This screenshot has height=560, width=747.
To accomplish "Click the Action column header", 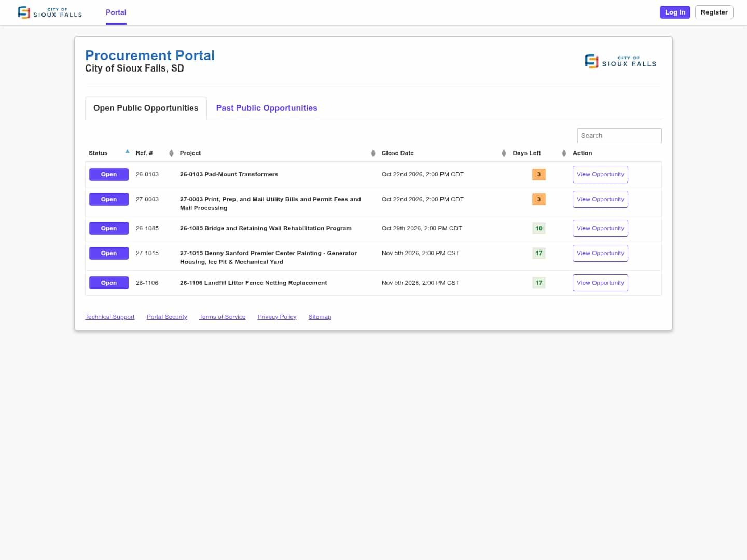I will [582, 153].
